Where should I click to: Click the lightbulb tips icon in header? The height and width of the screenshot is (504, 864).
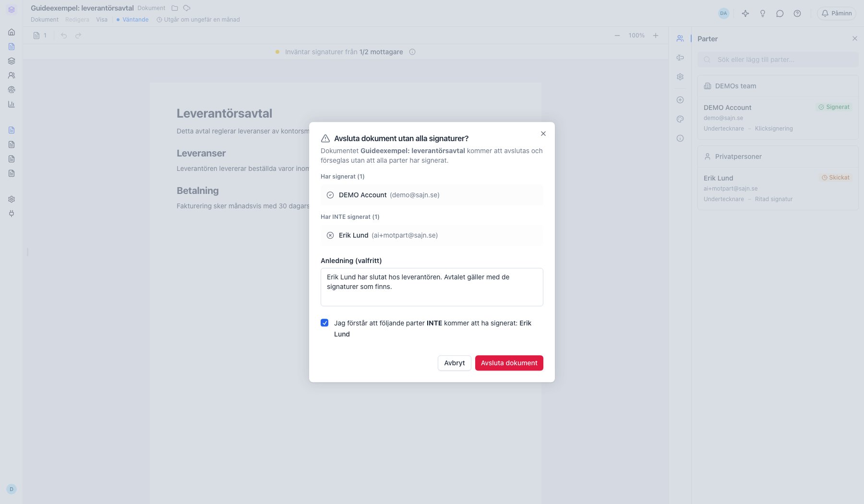(763, 13)
